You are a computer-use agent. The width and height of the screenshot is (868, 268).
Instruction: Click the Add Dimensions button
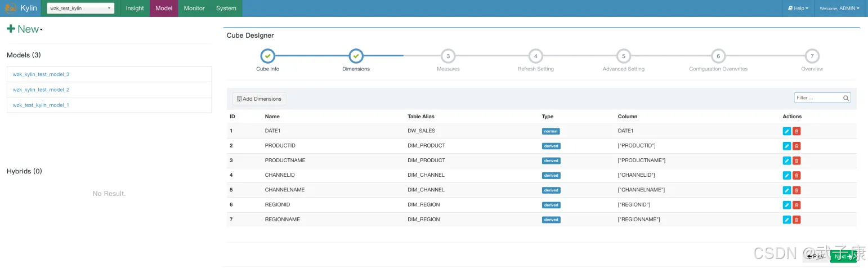(x=259, y=99)
